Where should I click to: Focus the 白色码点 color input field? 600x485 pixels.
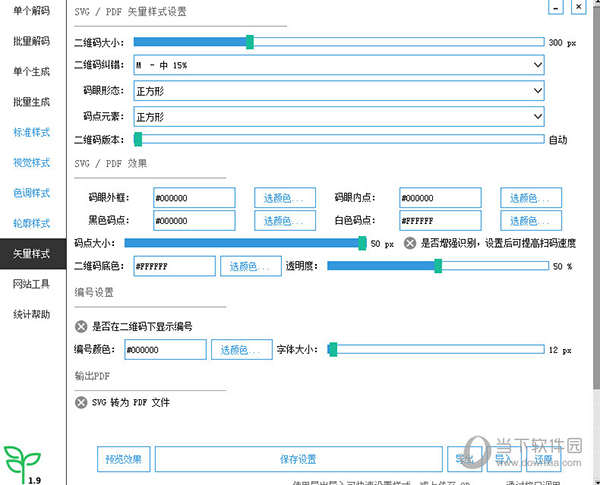[x=440, y=220]
